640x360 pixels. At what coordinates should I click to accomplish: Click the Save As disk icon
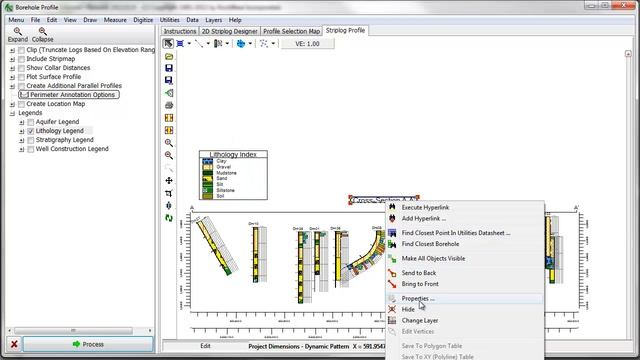click(x=169, y=80)
